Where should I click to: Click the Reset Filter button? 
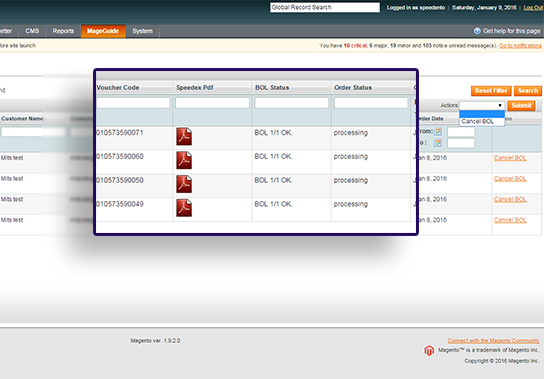pyautogui.click(x=491, y=91)
